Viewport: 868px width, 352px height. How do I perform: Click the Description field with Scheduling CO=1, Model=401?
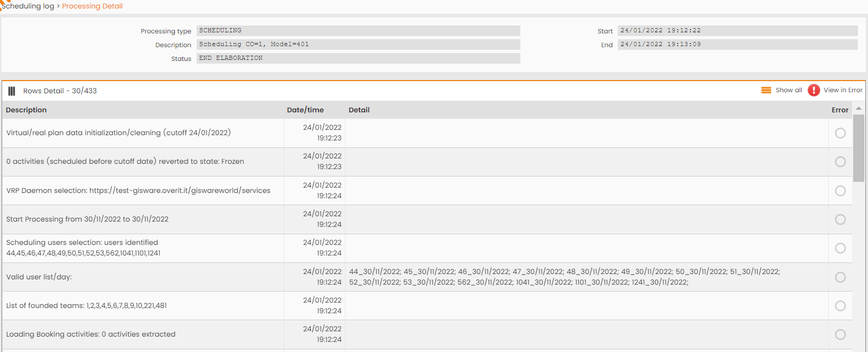click(358, 45)
